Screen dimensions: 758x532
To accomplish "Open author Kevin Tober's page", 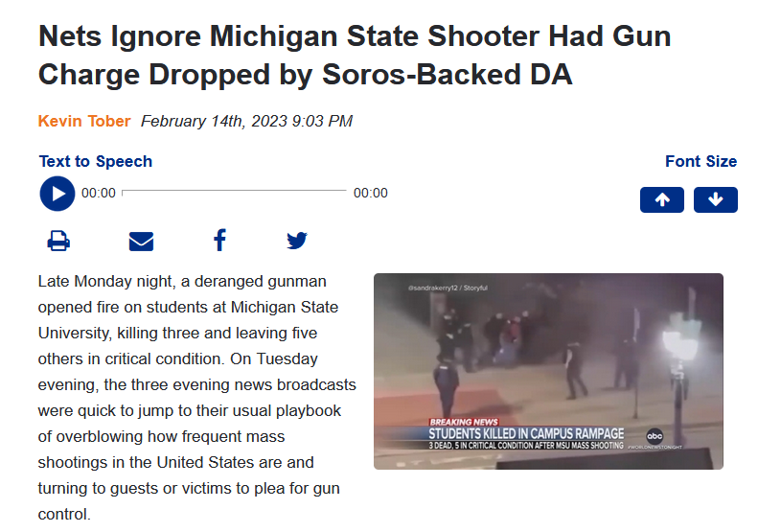I will tap(84, 121).
